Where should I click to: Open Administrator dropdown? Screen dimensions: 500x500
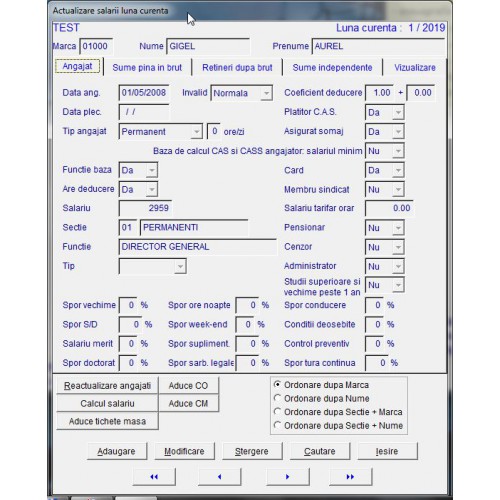click(x=398, y=266)
